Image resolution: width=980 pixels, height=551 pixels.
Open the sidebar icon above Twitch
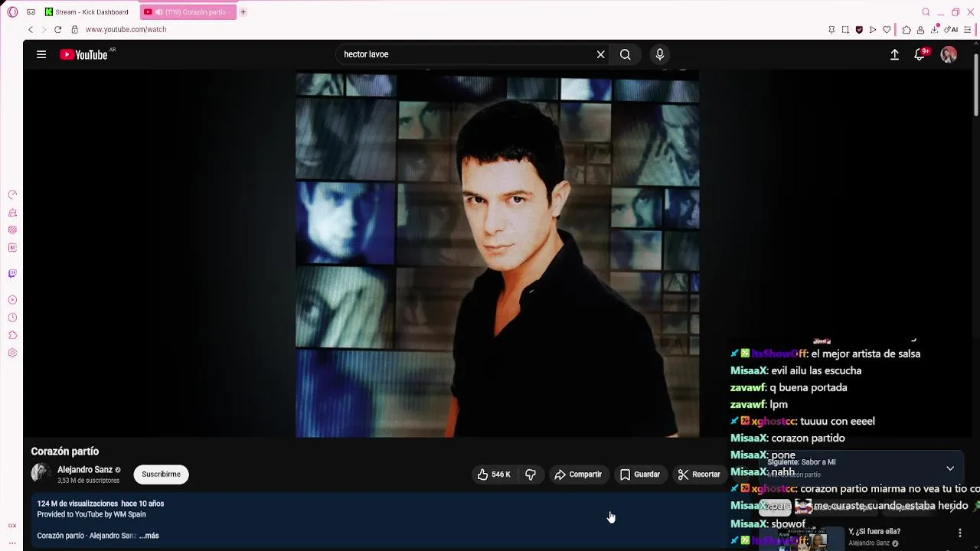[12, 248]
